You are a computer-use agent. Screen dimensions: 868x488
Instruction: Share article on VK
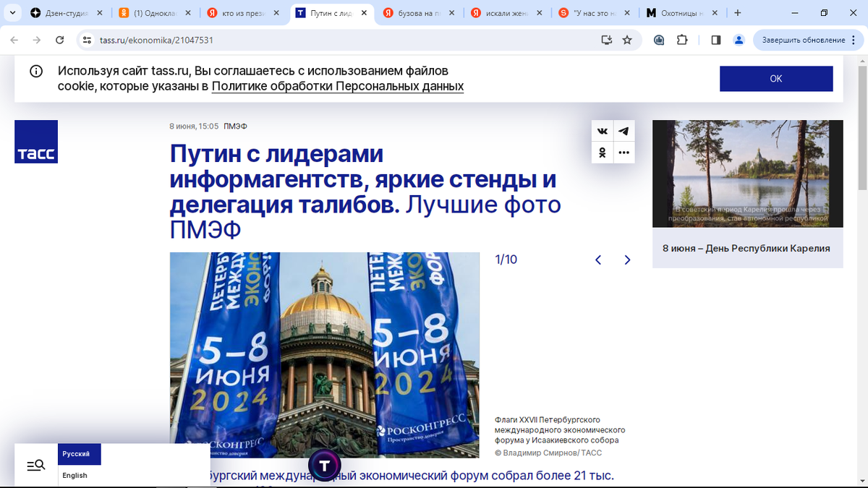[x=603, y=131]
